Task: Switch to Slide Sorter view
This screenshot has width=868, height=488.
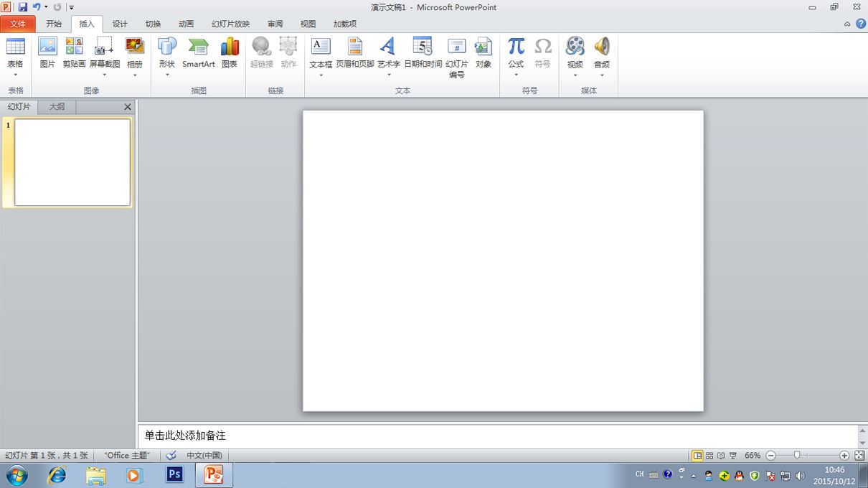Action: point(709,456)
